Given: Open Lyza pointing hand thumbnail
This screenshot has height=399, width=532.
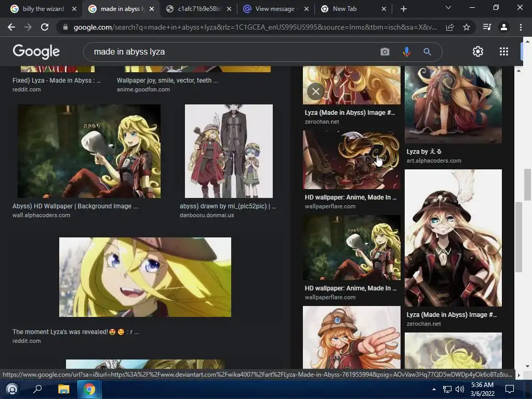Looking at the screenshot, I should [x=352, y=338].
